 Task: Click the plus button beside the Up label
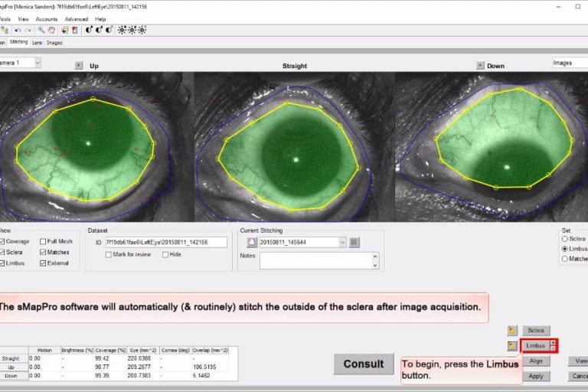click(x=78, y=66)
